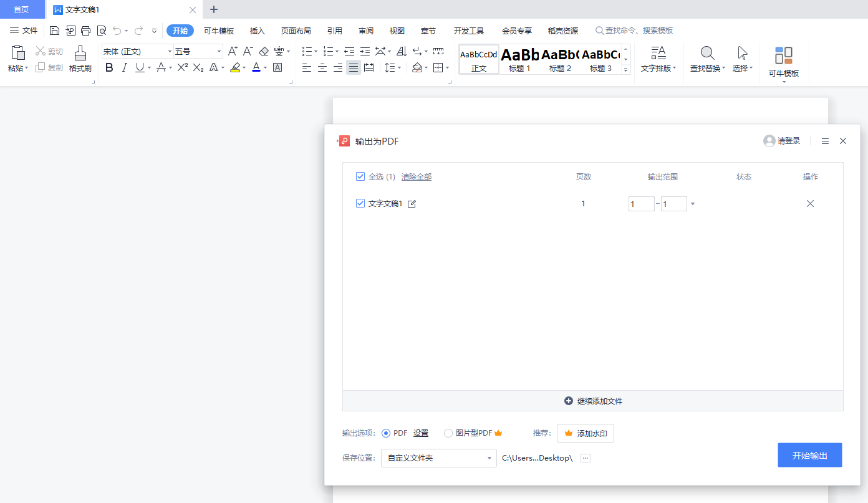Screen dimensions: 868x503
Task: Apply bold formatting with the B icon
Action: 109,67
